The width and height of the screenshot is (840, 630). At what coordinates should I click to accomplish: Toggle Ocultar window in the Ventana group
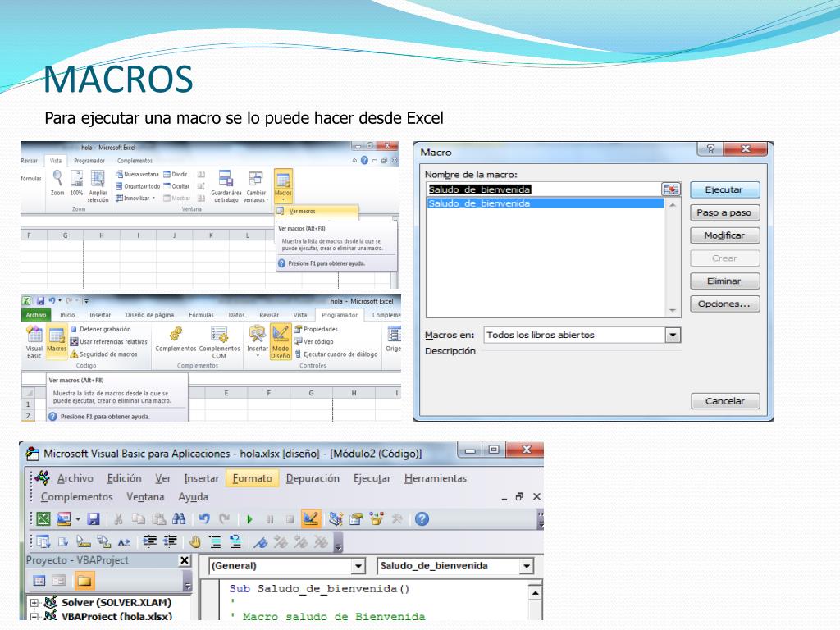point(176,186)
